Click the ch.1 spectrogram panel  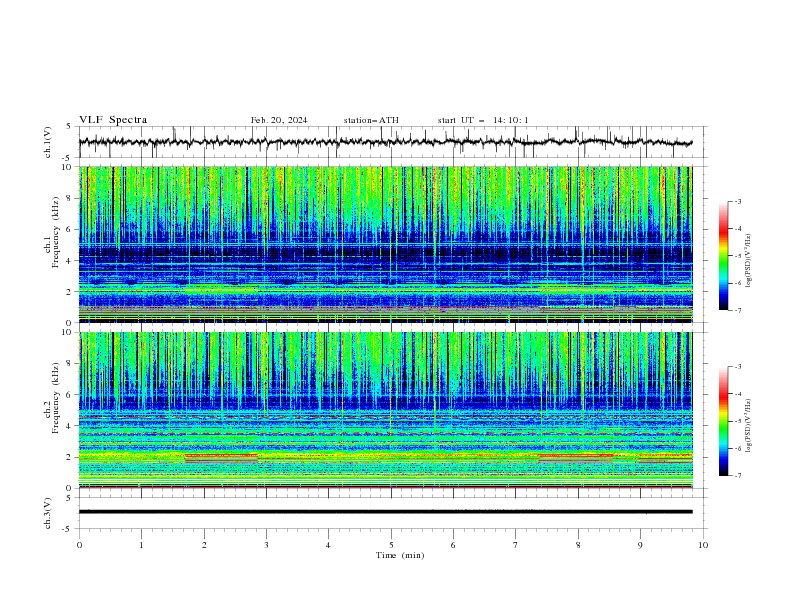tap(385, 244)
